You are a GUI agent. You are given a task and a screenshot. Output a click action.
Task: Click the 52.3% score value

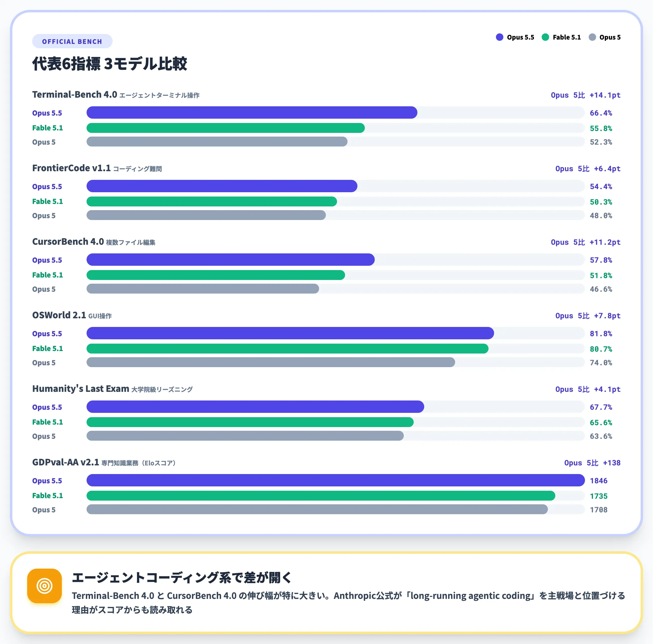coord(601,142)
